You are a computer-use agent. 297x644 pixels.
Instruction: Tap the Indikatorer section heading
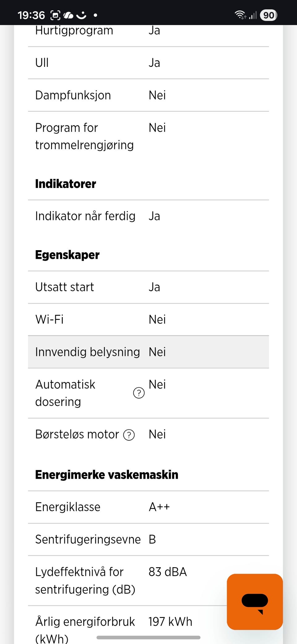(x=66, y=184)
